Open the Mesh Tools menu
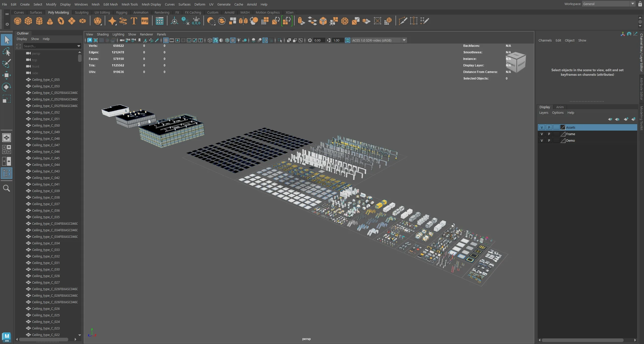This screenshot has height=344, width=644. [129, 4]
